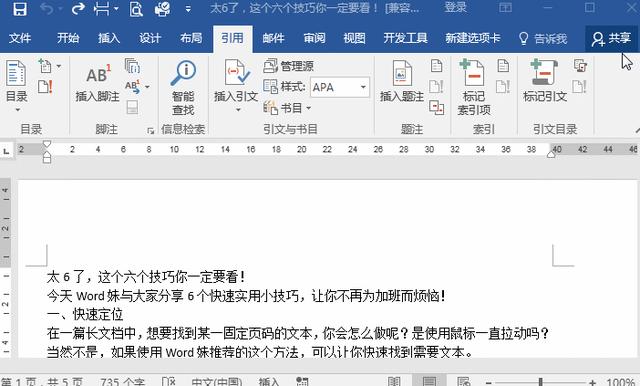Viewport: 640px width, 386px height.
Task: Switch to the 设计 tab
Action: pyautogui.click(x=150, y=38)
